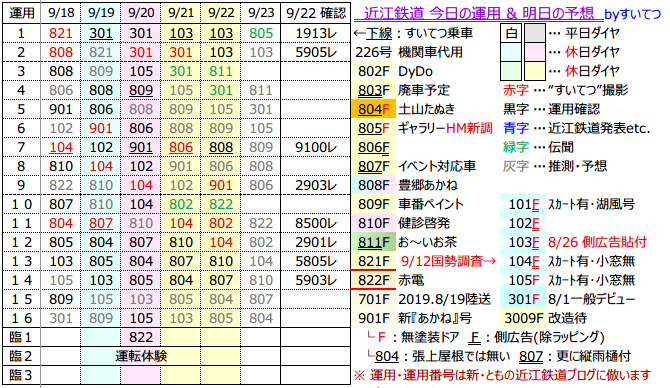
Task: Click red 821 in row 1
Action: 61,33
